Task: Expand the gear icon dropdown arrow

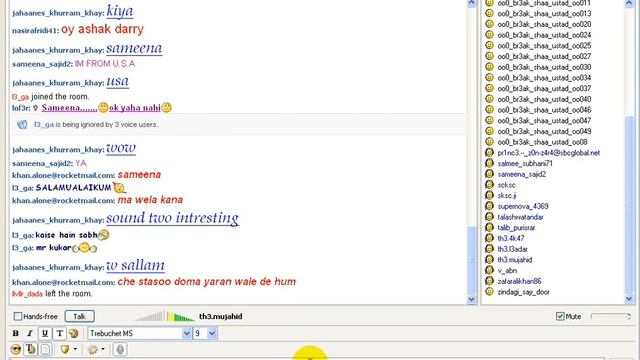Action: (x=102, y=349)
